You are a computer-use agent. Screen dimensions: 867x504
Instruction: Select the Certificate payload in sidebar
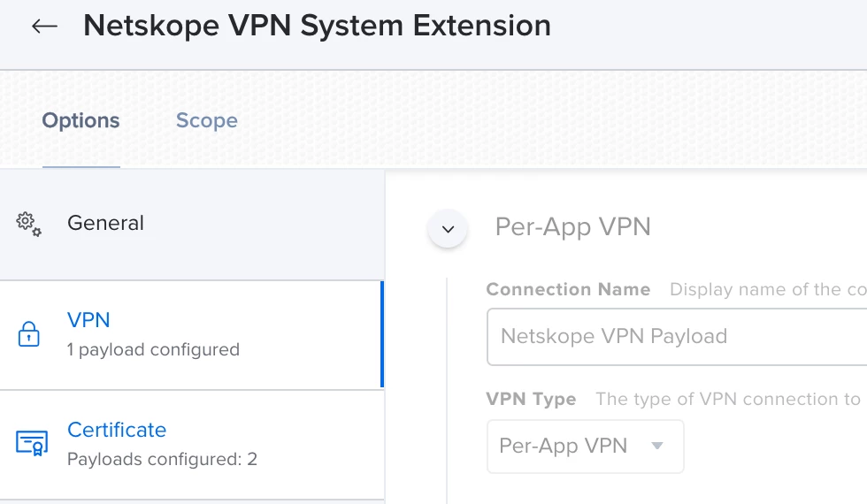192,444
